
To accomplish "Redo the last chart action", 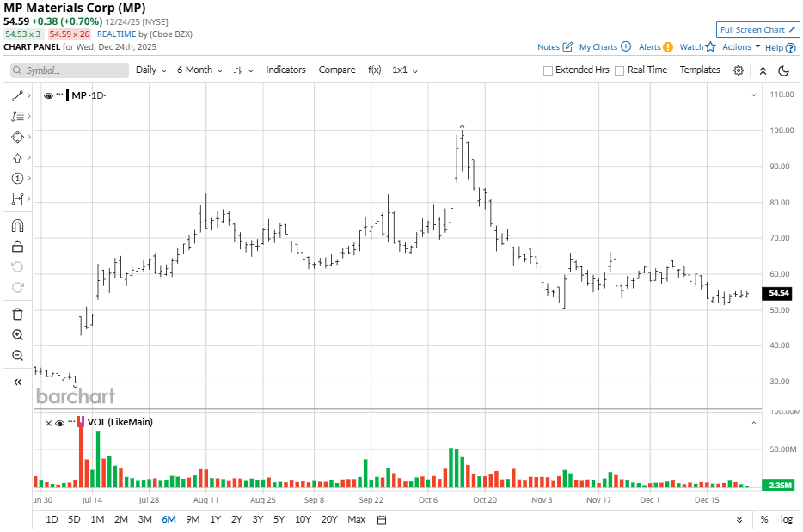I will click(17, 287).
